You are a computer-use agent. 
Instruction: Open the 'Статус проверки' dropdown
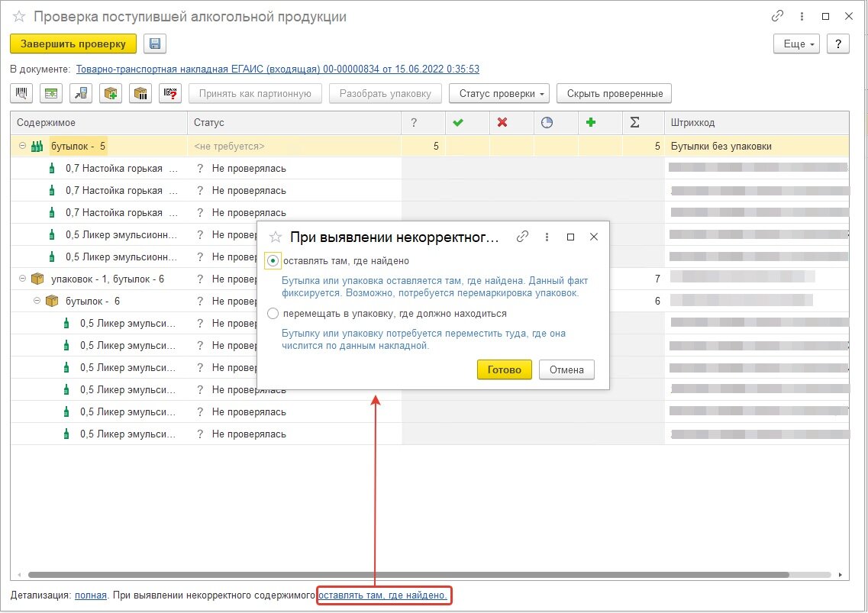(x=499, y=94)
